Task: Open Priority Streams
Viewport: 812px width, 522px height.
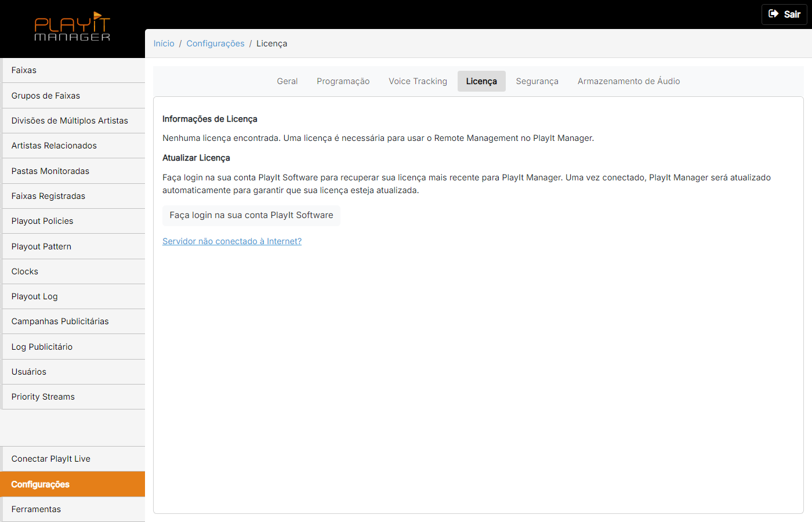Action: [74, 397]
